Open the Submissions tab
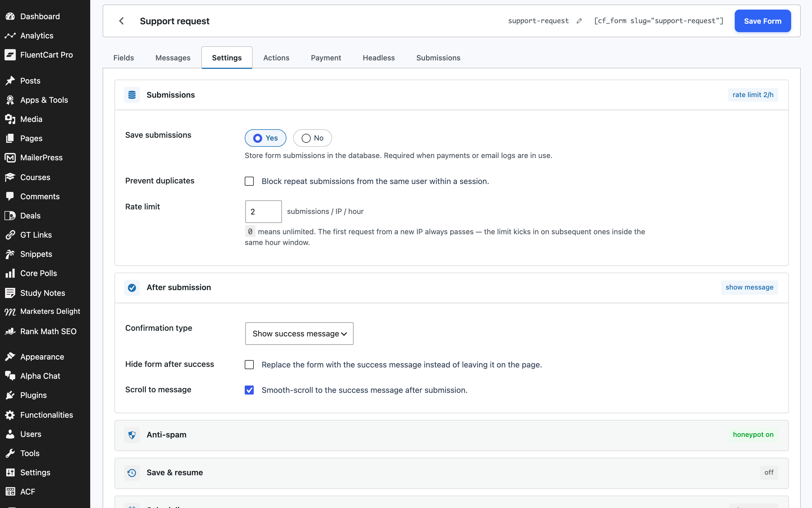The width and height of the screenshot is (812, 508). (x=438, y=58)
